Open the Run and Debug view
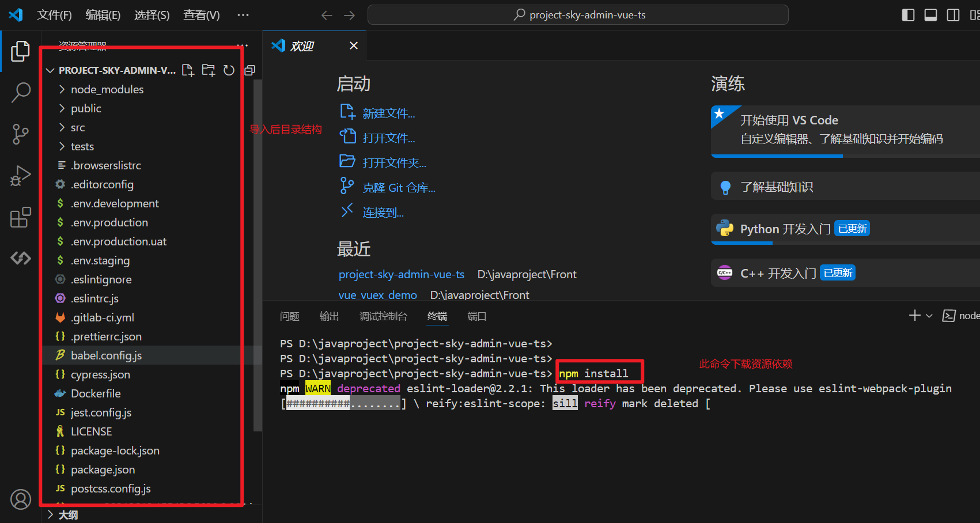This screenshot has height=523, width=980. (x=20, y=176)
